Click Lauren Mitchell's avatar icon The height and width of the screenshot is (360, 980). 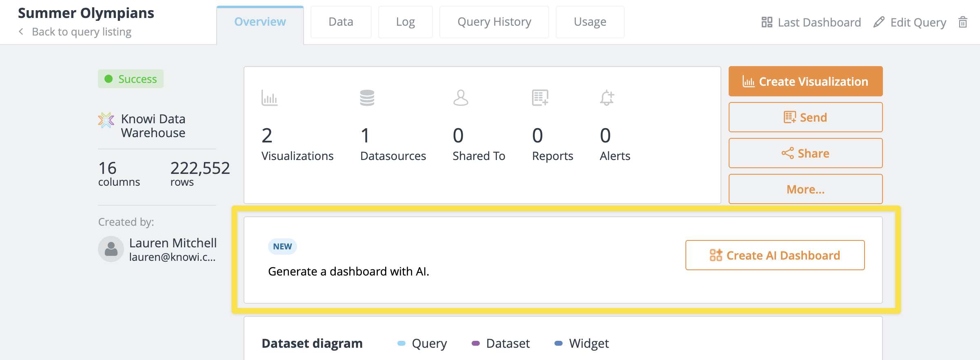111,249
